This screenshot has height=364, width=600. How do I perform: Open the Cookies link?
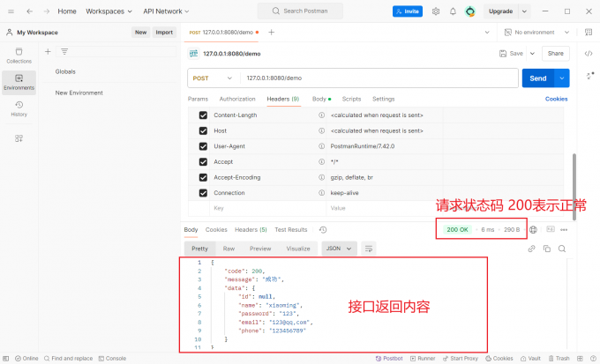pyautogui.click(x=556, y=99)
